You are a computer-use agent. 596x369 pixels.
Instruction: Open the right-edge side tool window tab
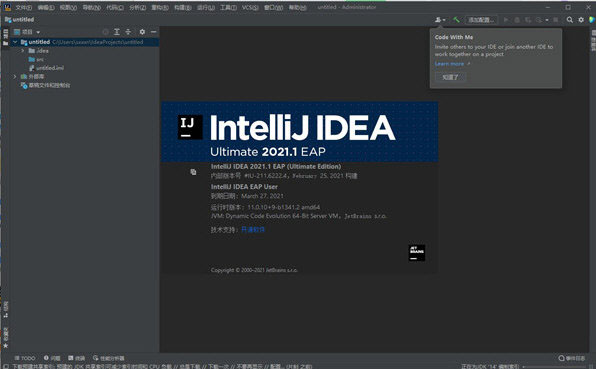(x=593, y=40)
